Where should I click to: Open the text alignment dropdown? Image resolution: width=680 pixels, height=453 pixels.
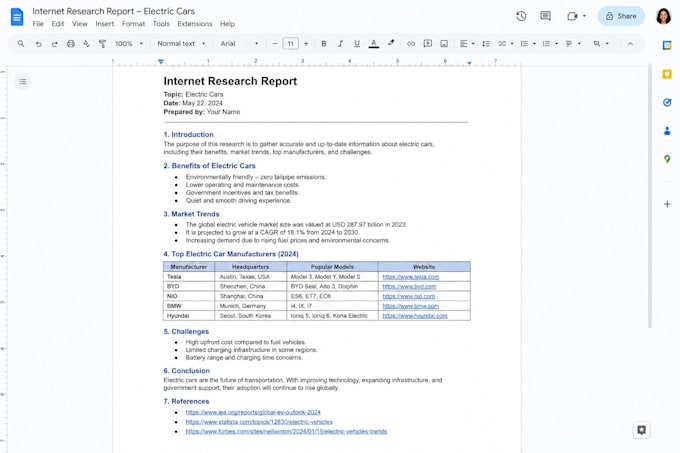(467, 44)
